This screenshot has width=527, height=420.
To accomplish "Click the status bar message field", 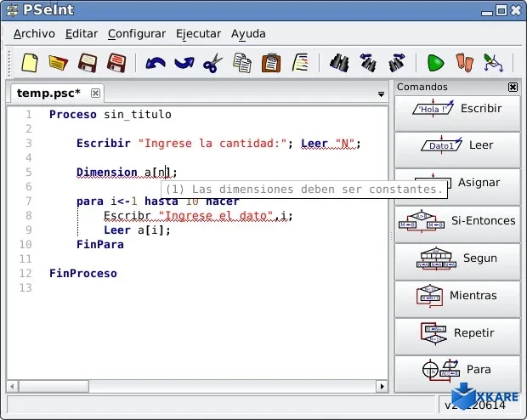I will click(221, 404).
